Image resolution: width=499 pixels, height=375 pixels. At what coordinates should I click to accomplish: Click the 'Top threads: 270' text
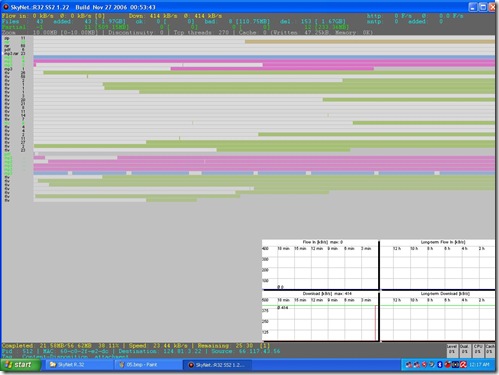(201, 32)
